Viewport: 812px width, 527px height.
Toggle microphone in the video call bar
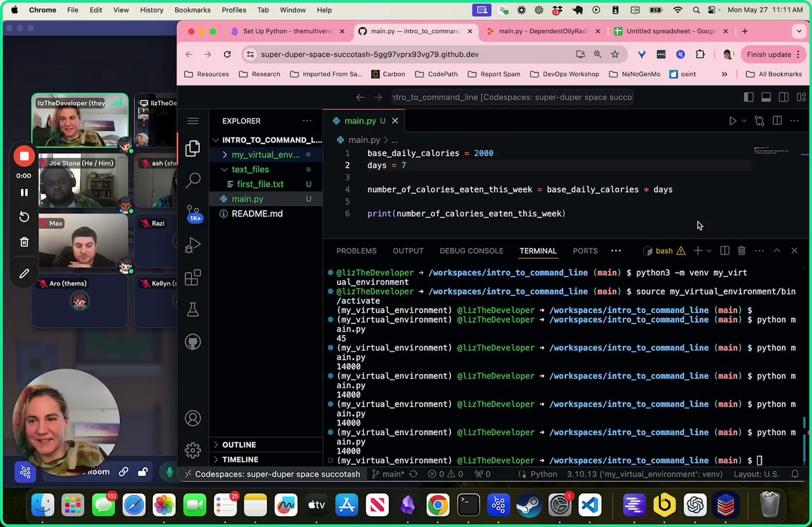[169, 472]
